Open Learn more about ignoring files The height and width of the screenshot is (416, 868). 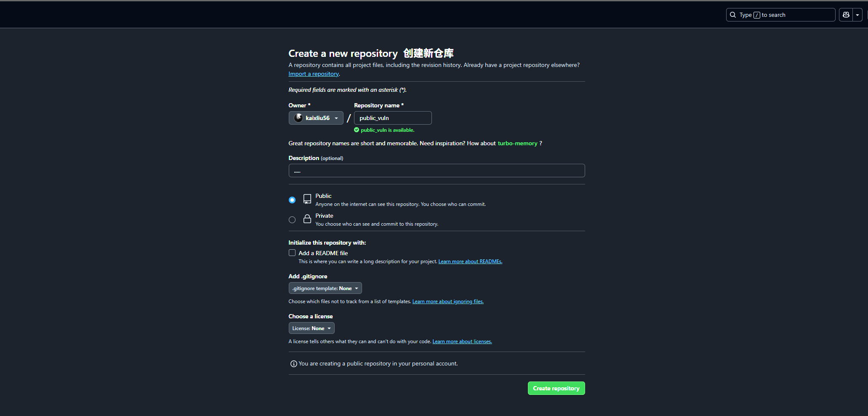pos(448,301)
